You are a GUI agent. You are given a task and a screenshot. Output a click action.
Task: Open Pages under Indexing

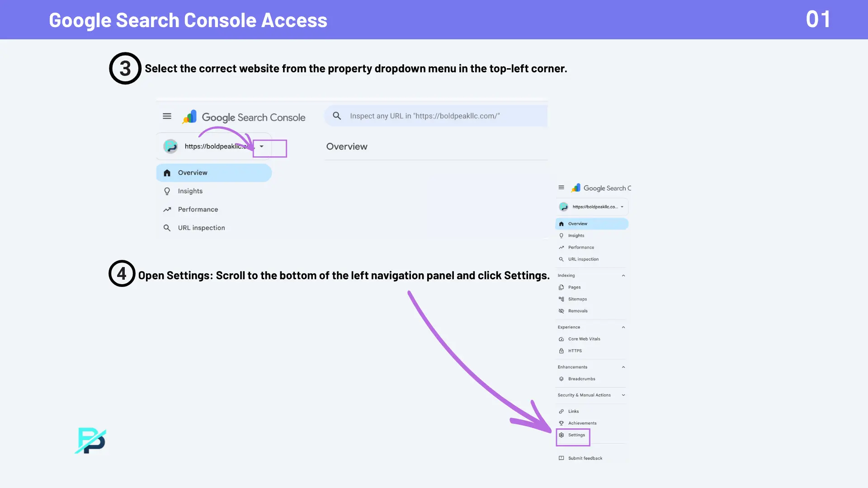coord(574,287)
